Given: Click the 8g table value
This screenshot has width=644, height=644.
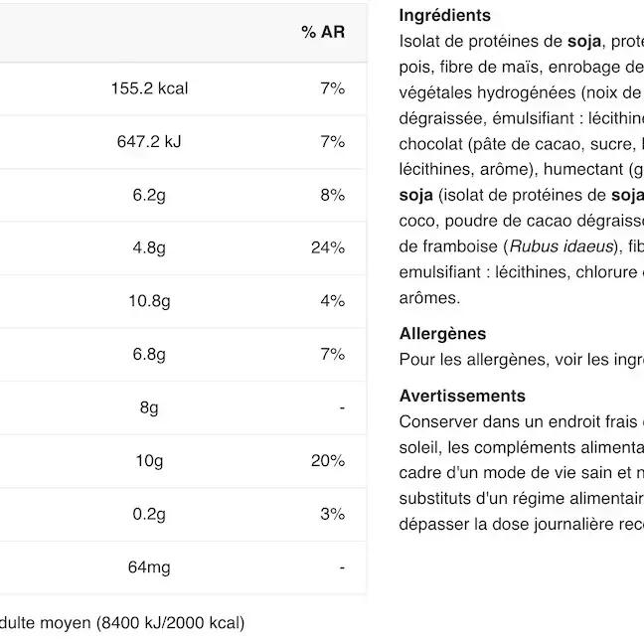Looking at the screenshot, I should (x=149, y=407).
